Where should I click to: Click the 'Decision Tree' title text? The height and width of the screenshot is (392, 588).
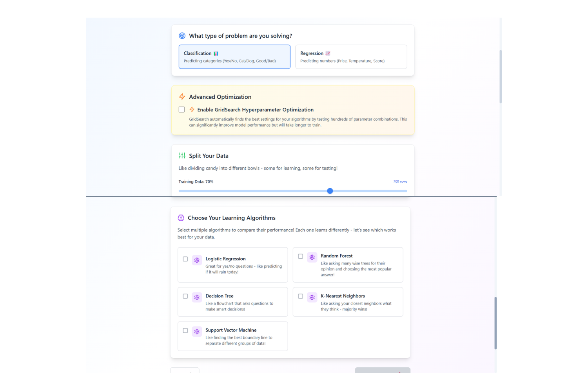[x=220, y=296]
